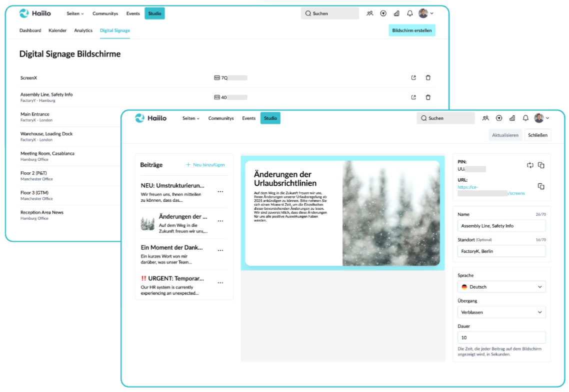The image size is (569, 392).
Task: Expand Seiten menu in front window
Action: [x=191, y=118]
